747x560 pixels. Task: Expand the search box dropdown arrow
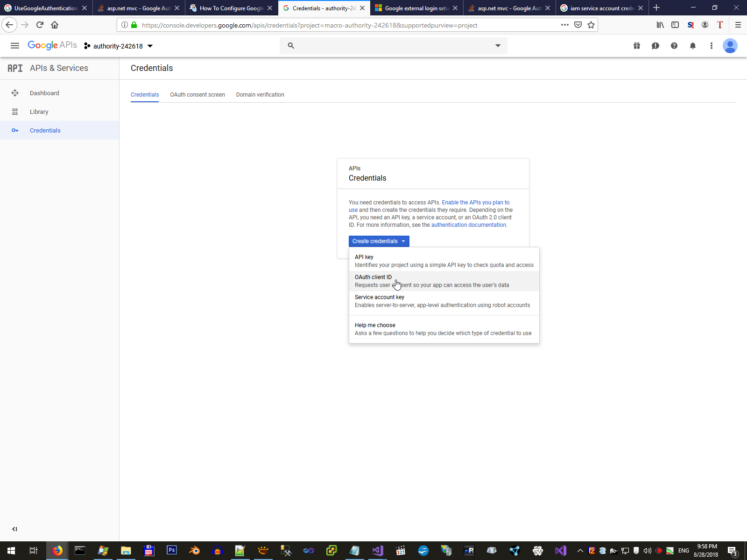[x=498, y=46]
